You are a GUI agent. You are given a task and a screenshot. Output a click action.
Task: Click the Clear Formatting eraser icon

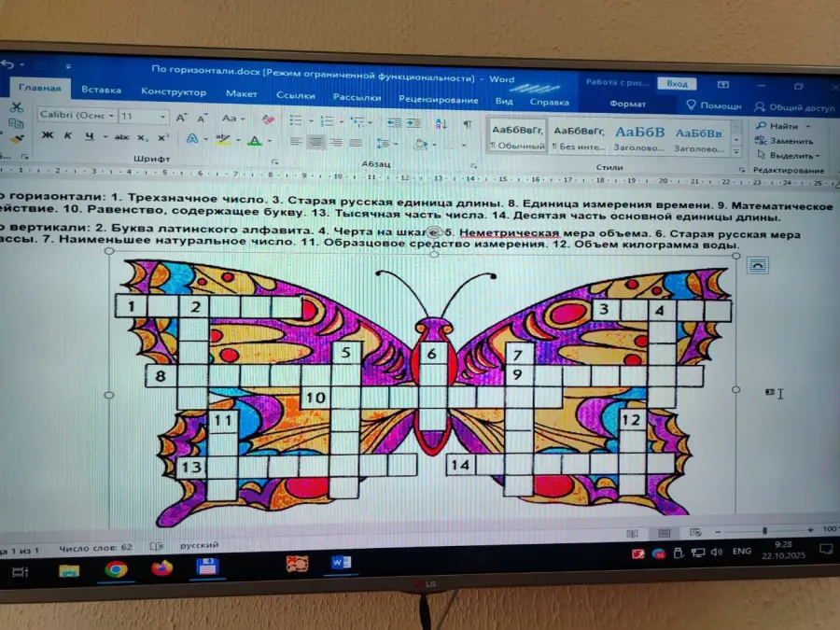tap(268, 119)
